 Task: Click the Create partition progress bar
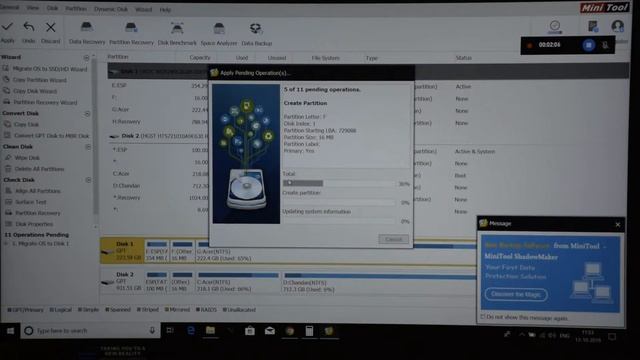[339, 202]
